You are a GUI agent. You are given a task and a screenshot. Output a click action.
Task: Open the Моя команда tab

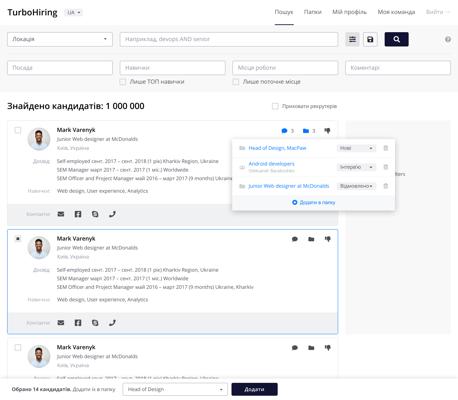pos(396,12)
